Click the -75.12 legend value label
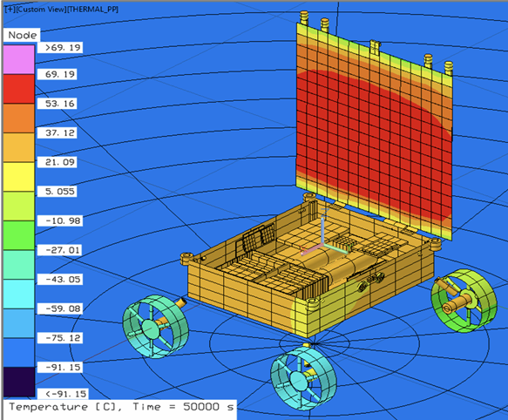Viewport: 508px width, 420px height. 60,338
